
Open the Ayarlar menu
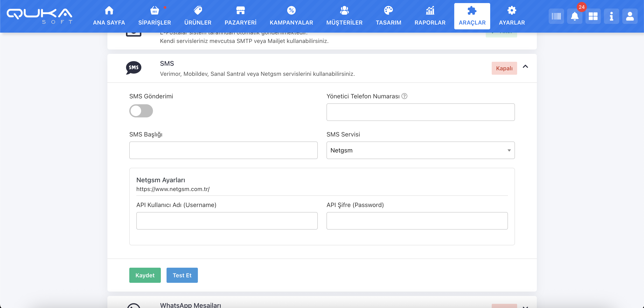click(512, 16)
